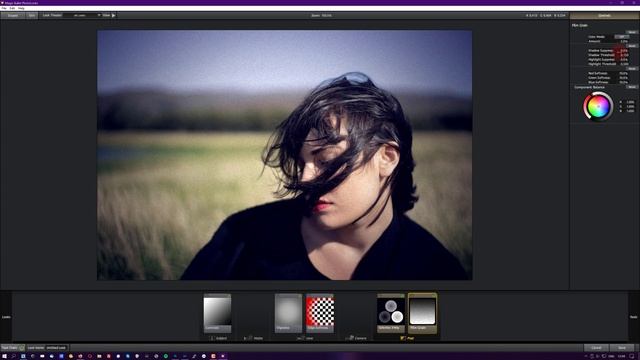Open the Tools drawer
Viewport: 640px width, 360px height.
(633, 317)
